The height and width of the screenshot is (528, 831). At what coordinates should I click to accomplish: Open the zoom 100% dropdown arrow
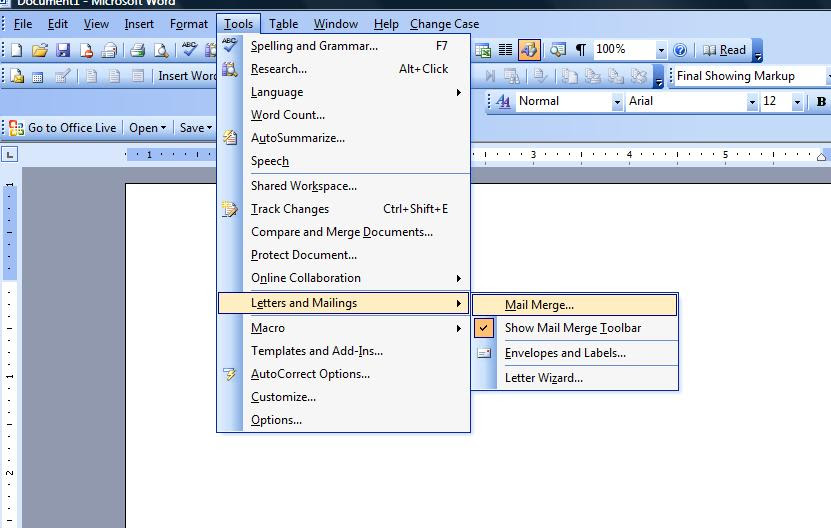point(661,50)
